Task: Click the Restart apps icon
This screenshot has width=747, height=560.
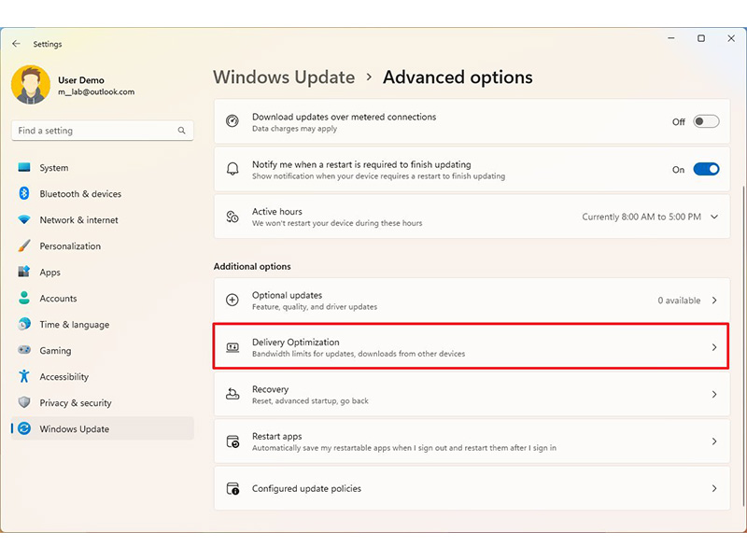Action: [x=233, y=441]
